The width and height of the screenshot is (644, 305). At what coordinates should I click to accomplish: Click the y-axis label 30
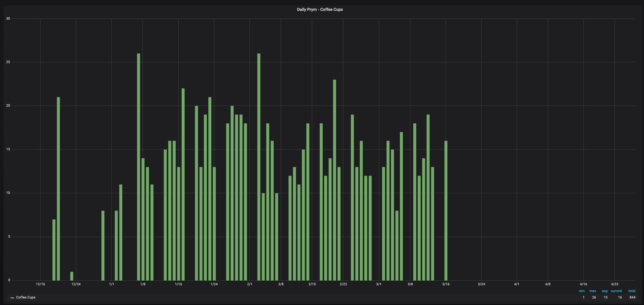click(x=8, y=19)
